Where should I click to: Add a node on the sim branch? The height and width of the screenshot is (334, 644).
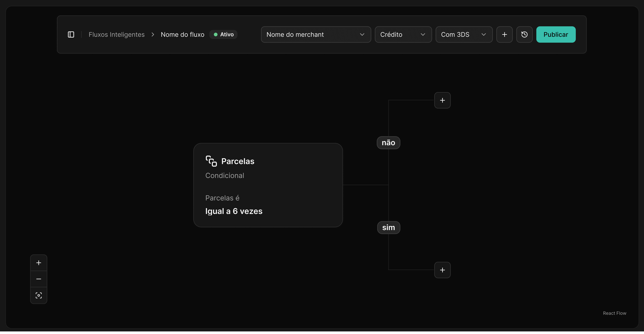pos(442,270)
